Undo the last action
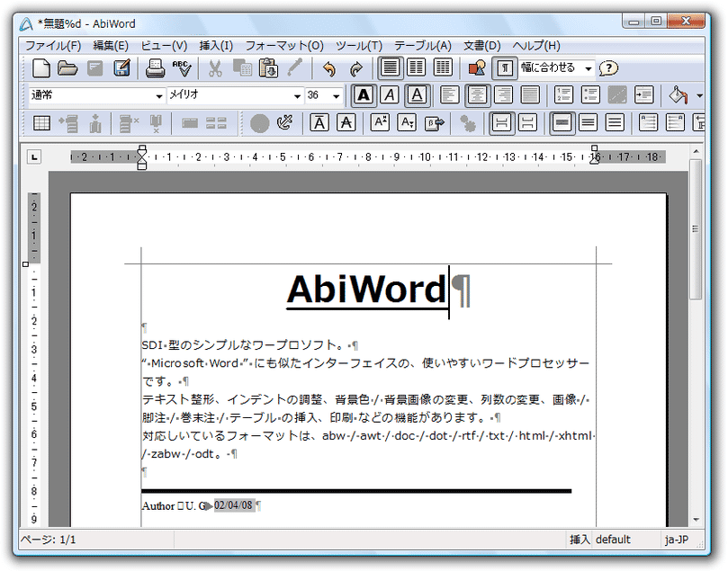The width and height of the screenshot is (728, 571). 329,68
